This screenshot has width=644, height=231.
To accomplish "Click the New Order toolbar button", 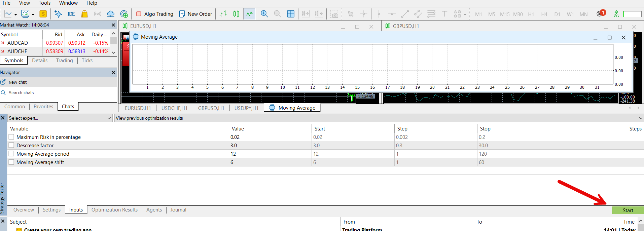I will [x=196, y=14].
